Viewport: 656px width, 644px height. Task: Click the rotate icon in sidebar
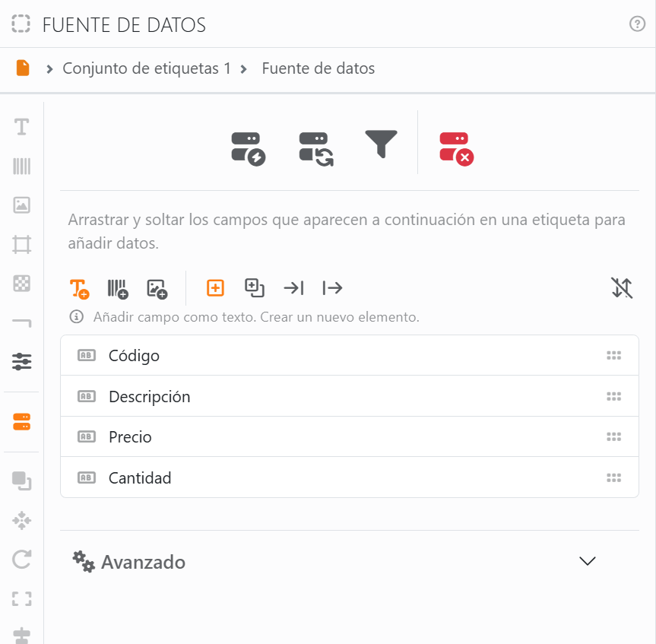tap(22, 560)
